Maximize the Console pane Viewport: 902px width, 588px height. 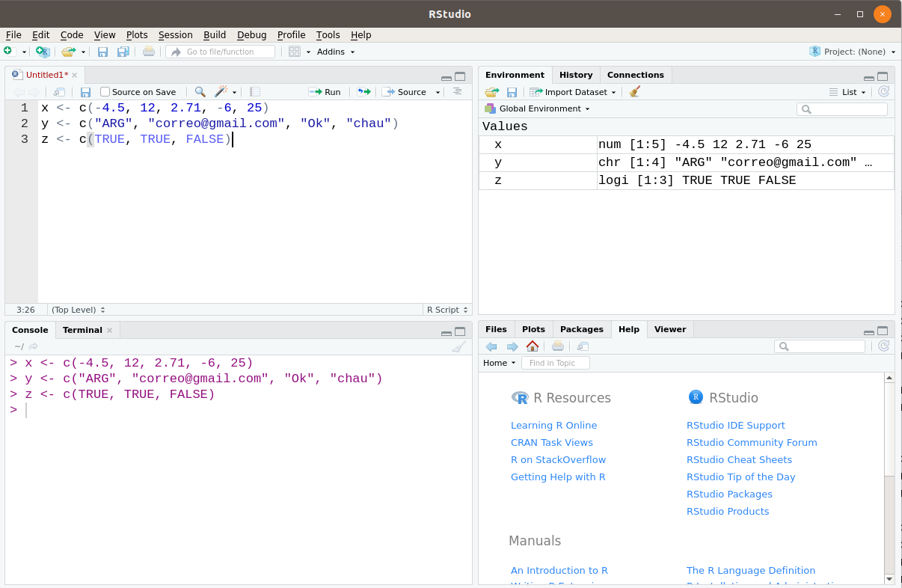[460, 331]
